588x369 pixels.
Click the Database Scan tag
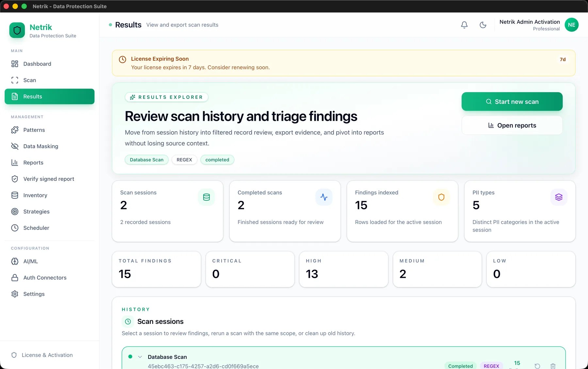tap(147, 160)
